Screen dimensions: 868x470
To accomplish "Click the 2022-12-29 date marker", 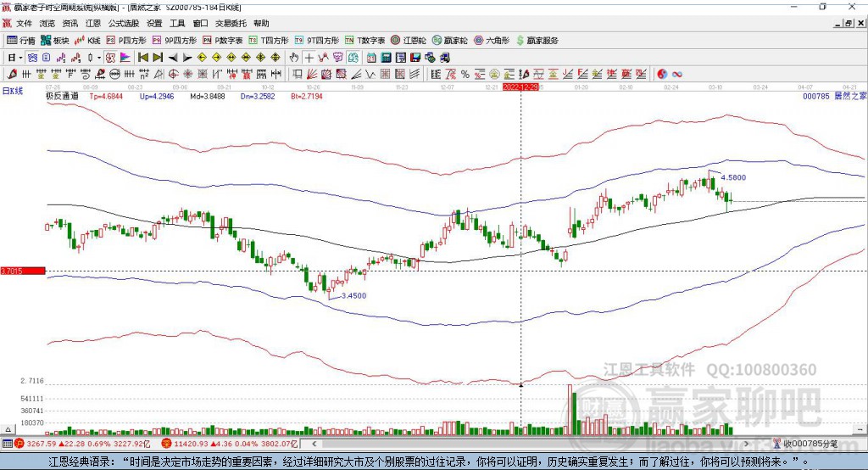I will [x=520, y=87].
